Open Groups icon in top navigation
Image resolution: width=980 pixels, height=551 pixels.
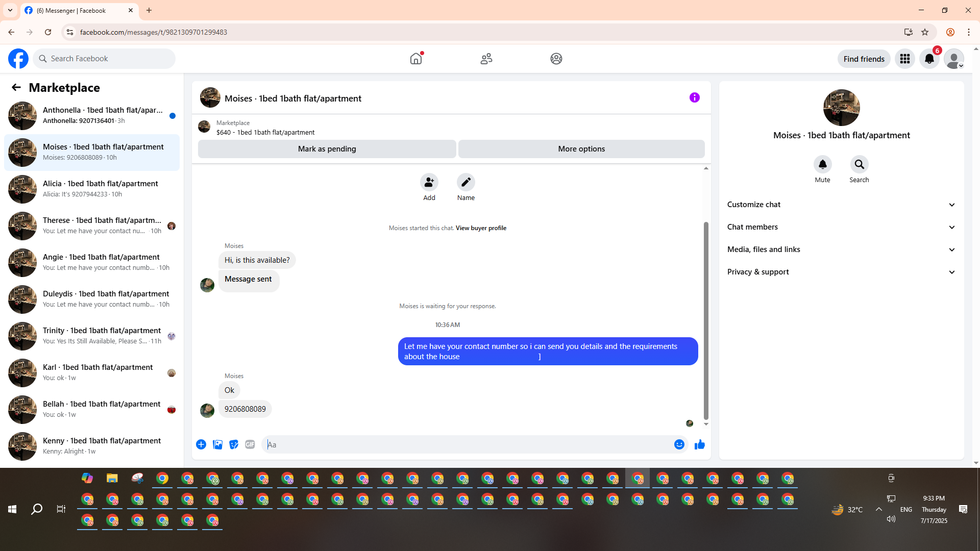(556, 59)
